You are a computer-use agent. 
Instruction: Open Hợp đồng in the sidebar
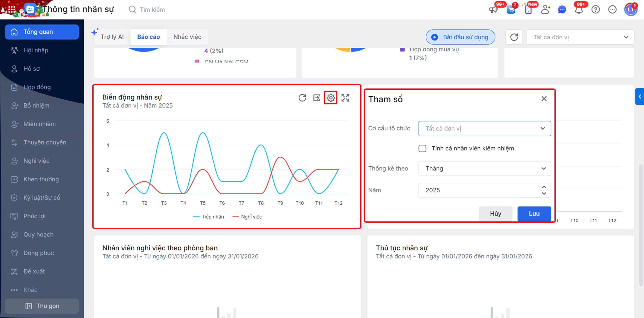(37, 87)
